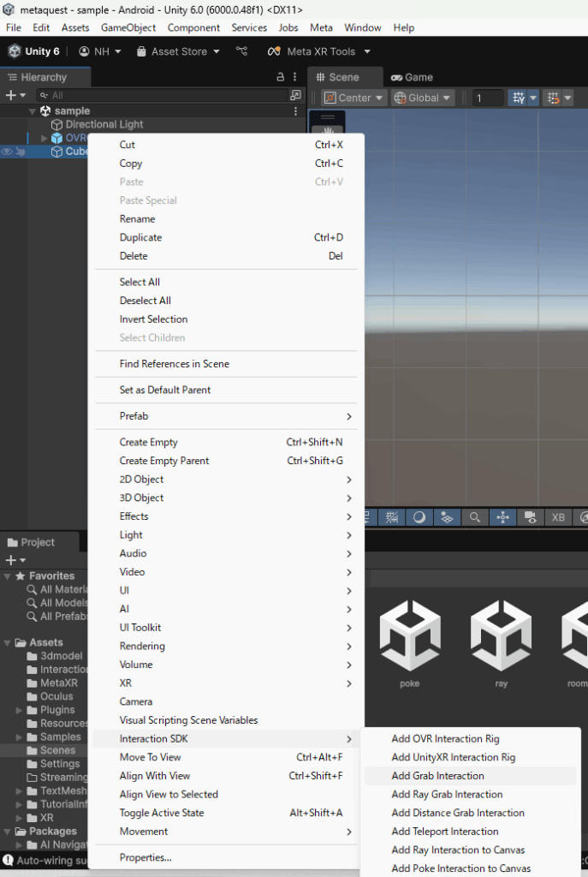Click the Hierarchy search-by-window icon
The image size is (588, 877).
point(295,95)
